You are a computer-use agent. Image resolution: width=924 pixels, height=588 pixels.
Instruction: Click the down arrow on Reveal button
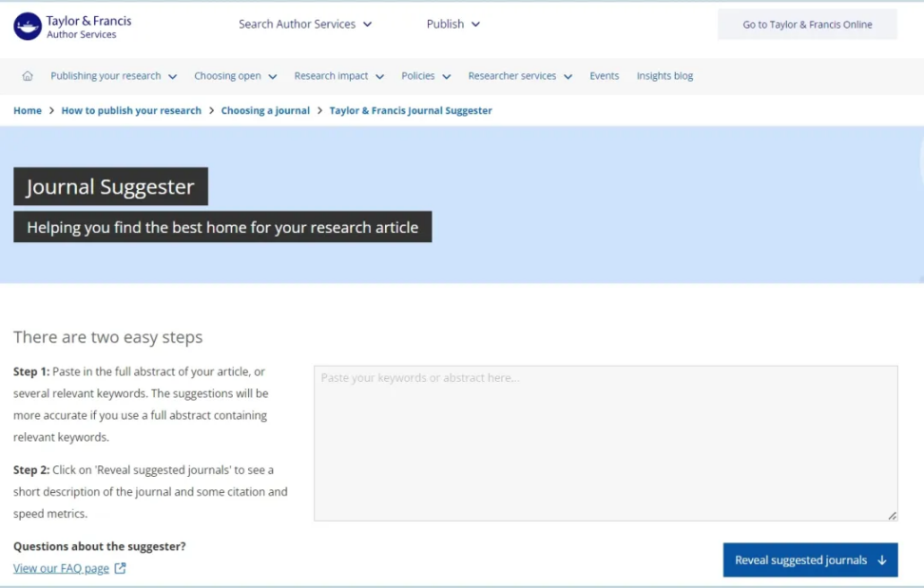(881, 560)
